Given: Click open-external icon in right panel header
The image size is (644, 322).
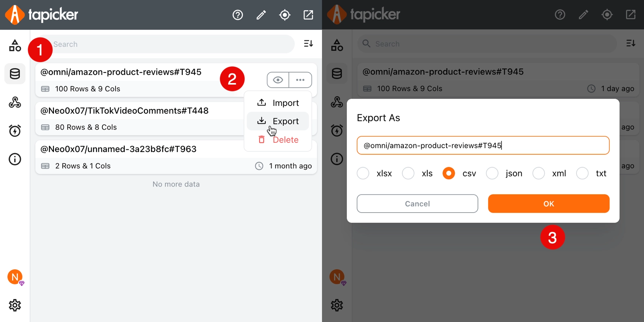Looking at the screenshot, I should (631, 15).
